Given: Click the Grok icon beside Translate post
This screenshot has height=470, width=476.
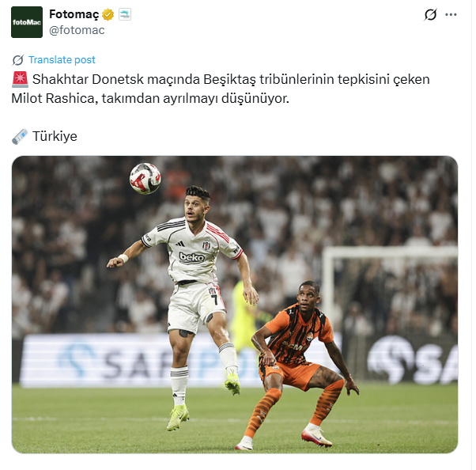Looking at the screenshot, I should 18,60.
